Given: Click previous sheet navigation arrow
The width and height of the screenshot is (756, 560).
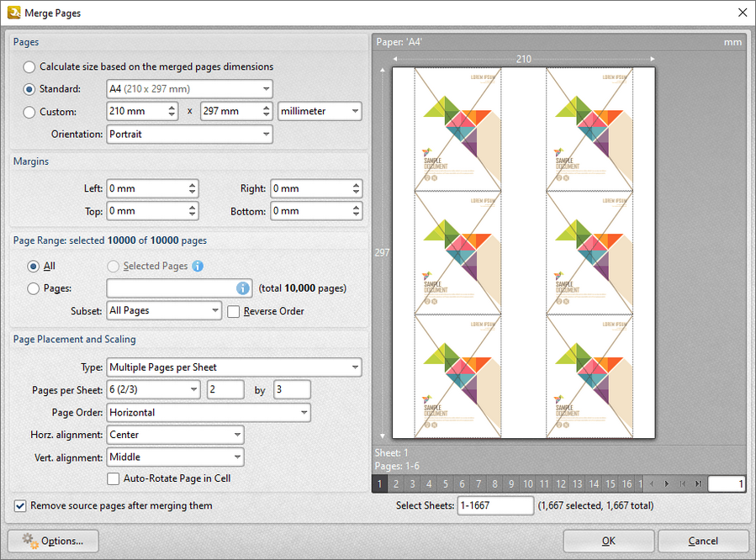Looking at the screenshot, I should 651,483.
